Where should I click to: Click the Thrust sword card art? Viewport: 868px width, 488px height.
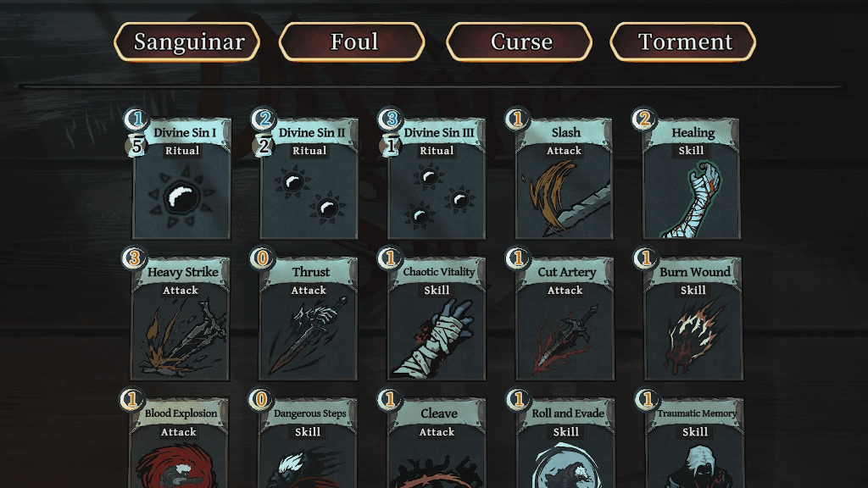pos(309,335)
